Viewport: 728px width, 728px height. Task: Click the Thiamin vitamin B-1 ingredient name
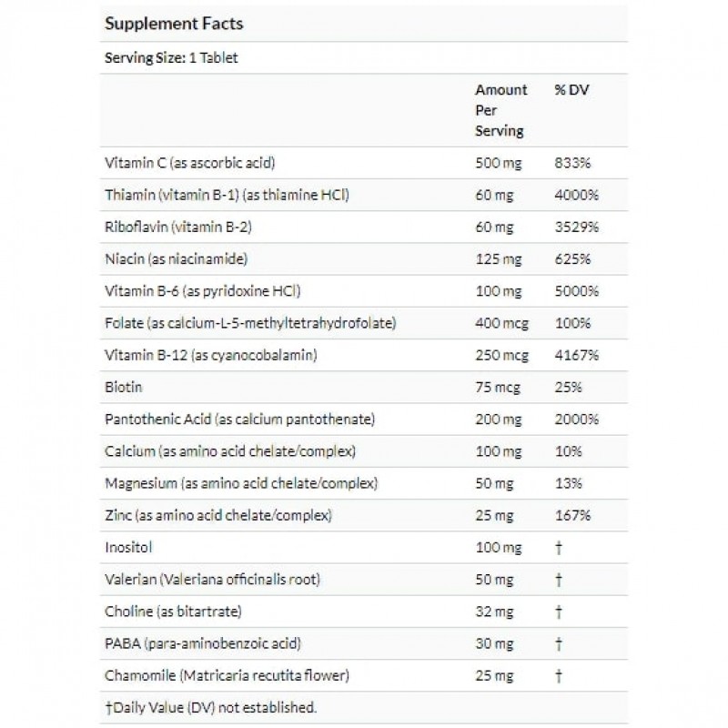[x=227, y=196]
